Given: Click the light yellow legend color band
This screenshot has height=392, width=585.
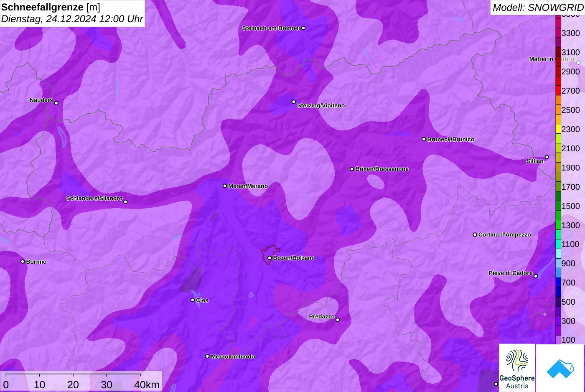Looking at the screenshot, I should 558,129.
